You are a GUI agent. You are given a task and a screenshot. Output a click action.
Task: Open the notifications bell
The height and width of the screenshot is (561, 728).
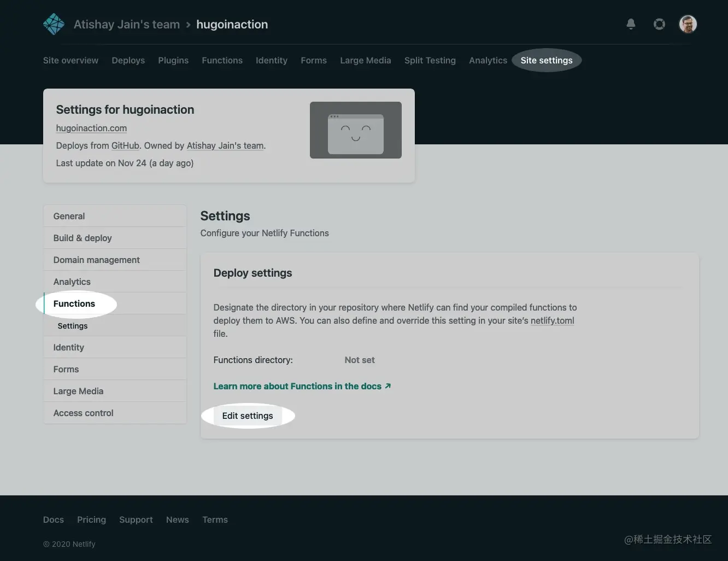pos(631,24)
